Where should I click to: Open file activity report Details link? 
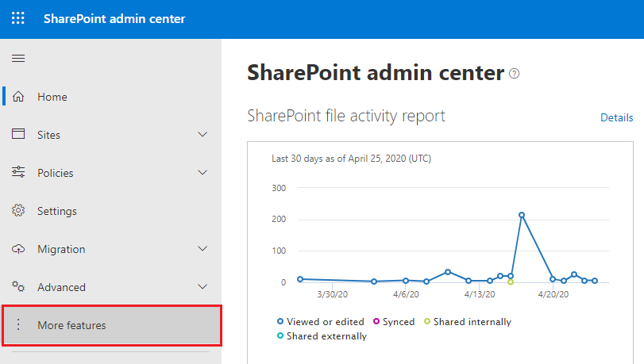coord(616,118)
